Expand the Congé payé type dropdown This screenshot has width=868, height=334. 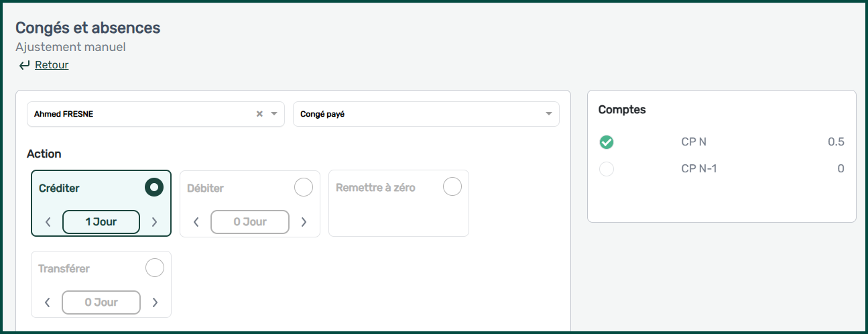tap(548, 114)
